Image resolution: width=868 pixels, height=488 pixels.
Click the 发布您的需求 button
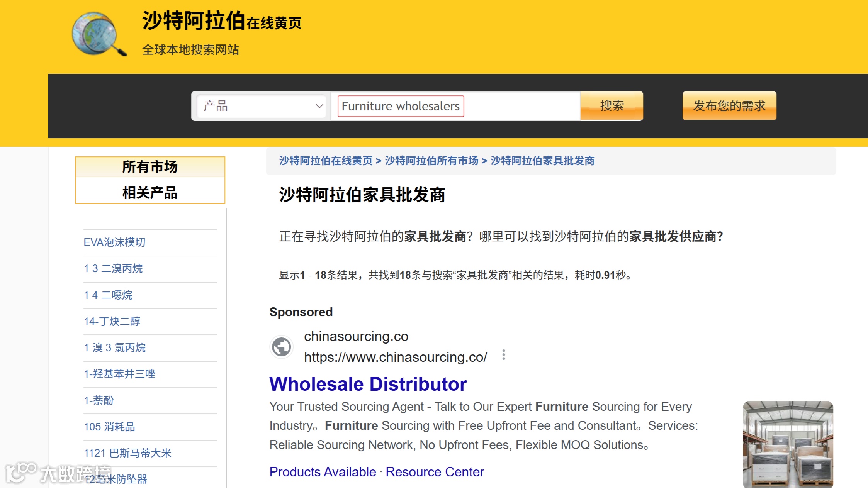[729, 105]
